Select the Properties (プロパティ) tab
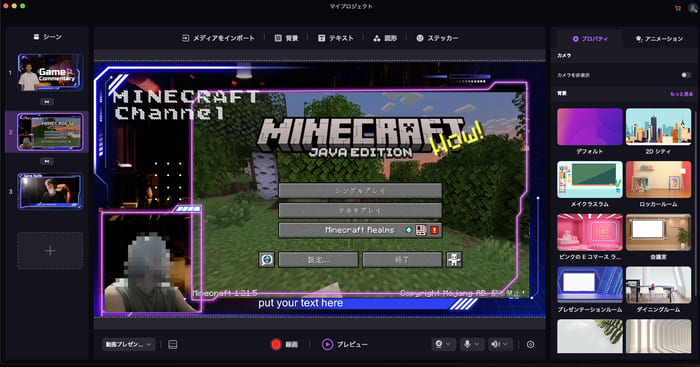The width and height of the screenshot is (700, 367). click(x=590, y=39)
